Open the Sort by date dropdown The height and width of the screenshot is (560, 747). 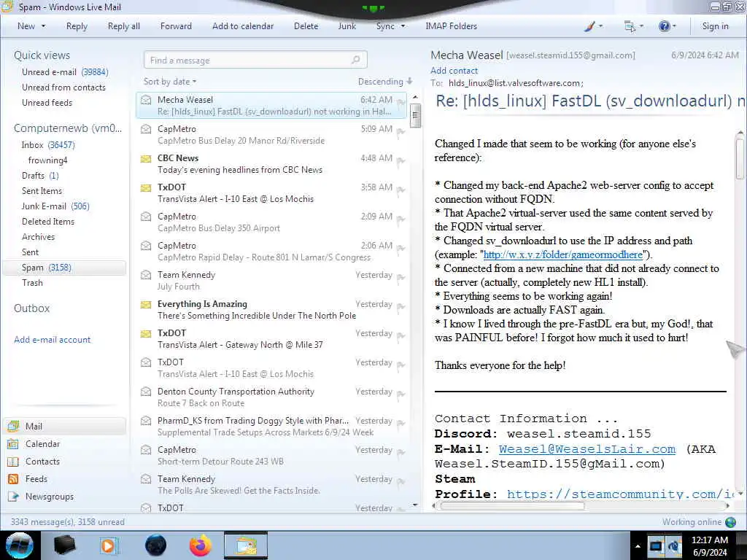point(169,82)
